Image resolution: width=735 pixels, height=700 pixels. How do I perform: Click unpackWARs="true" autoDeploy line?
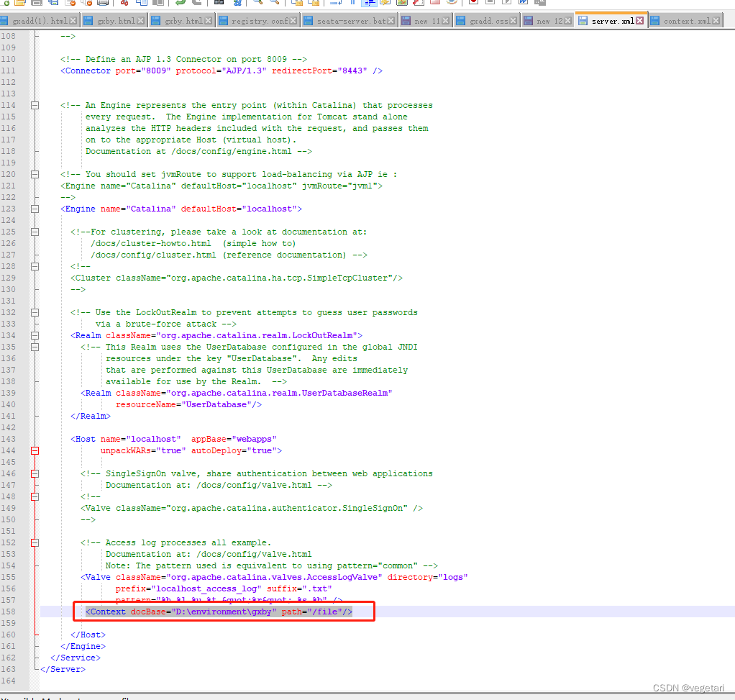(x=191, y=450)
